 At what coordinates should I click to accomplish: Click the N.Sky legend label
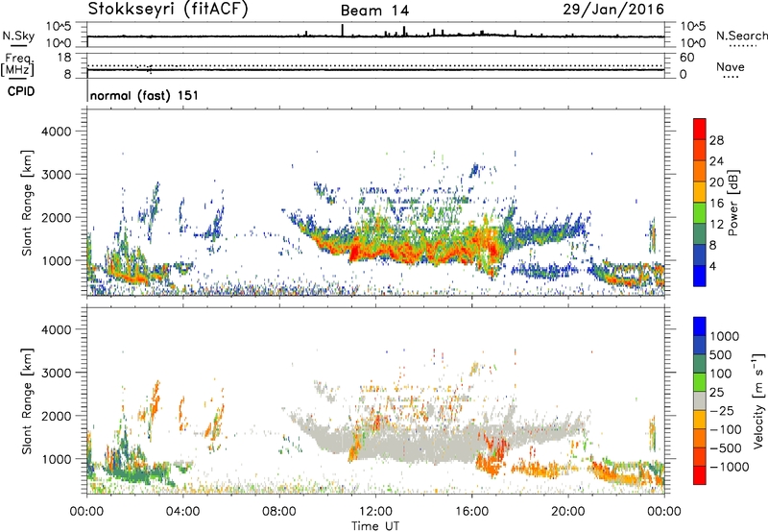pos(18,36)
